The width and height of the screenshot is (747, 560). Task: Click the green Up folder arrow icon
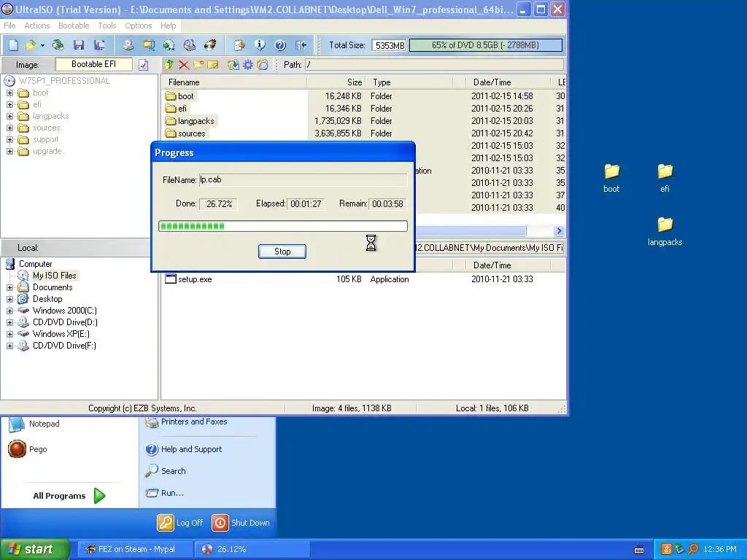169,65
